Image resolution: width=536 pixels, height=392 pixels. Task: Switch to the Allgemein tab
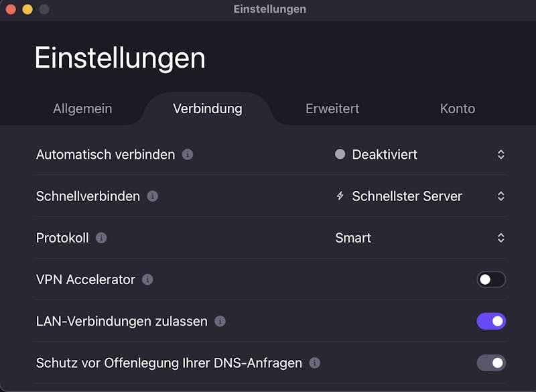[x=82, y=109]
